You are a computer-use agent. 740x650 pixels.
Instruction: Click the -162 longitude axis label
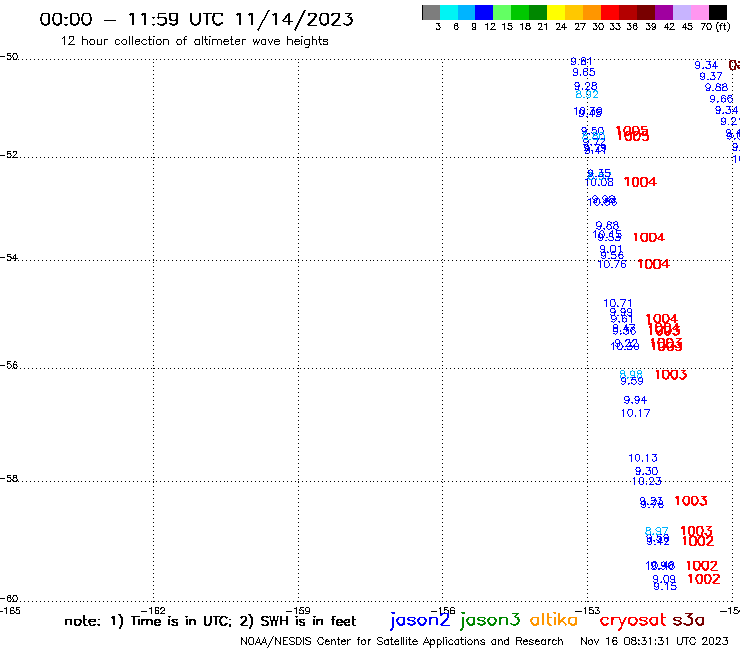153,611
